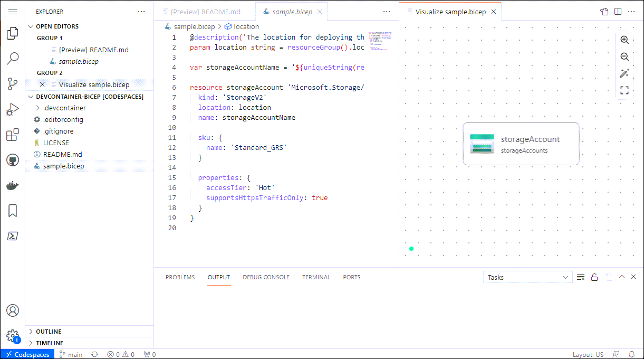This screenshot has height=359, width=644.
Task: Open the Tasks output channel dropdown
Action: pos(527,277)
